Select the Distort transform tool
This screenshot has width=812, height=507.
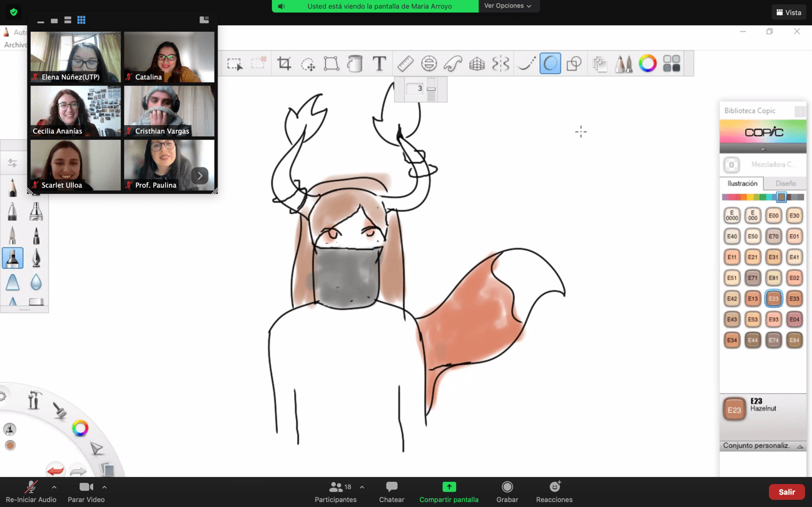click(x=332, y=64)
